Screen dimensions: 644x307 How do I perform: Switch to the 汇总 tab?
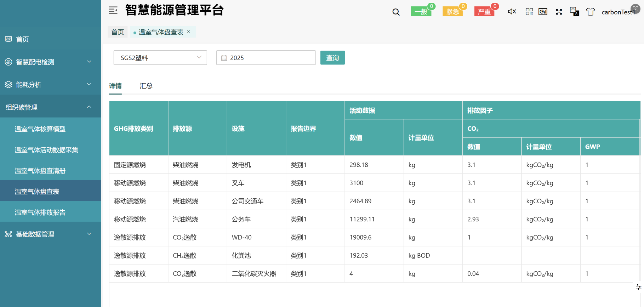coord(146,86)
